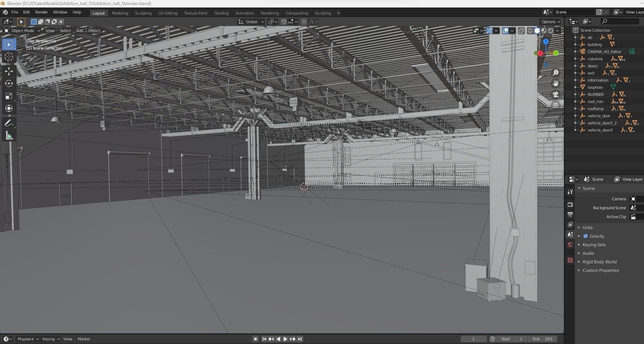Switch to rendered viewport shading

pyautogui.click(x=551, y=31)
